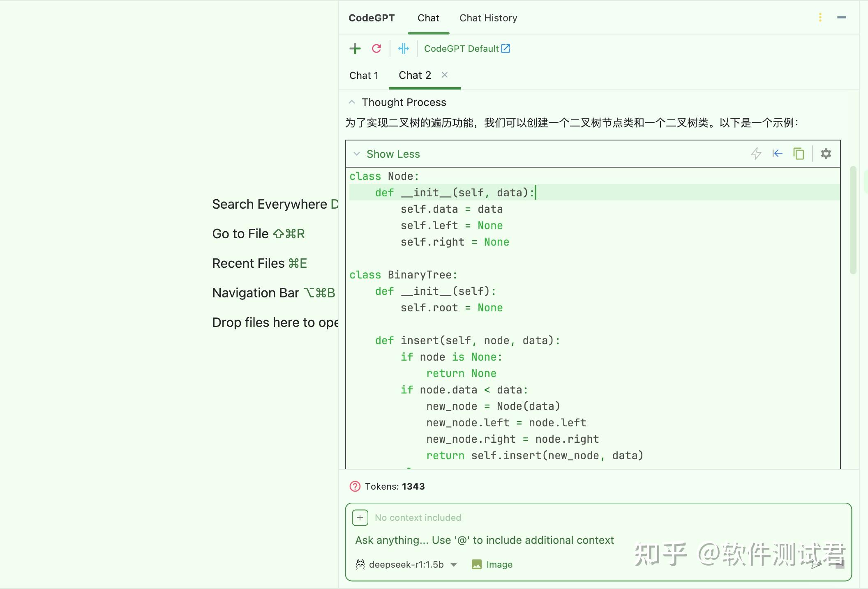Copy the code snippet with the copy icon
The image size is (868, 589).
(799, 154)
